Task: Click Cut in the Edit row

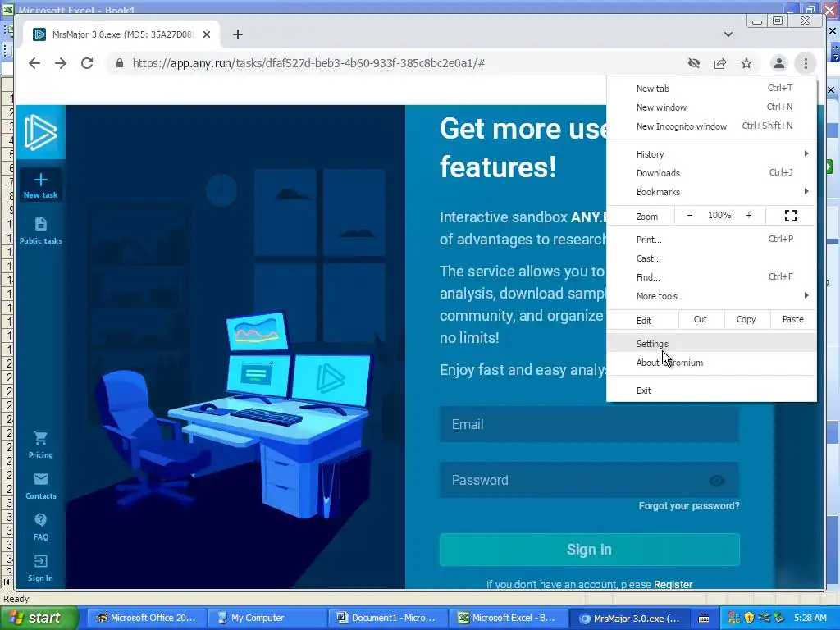Action: 701,319
